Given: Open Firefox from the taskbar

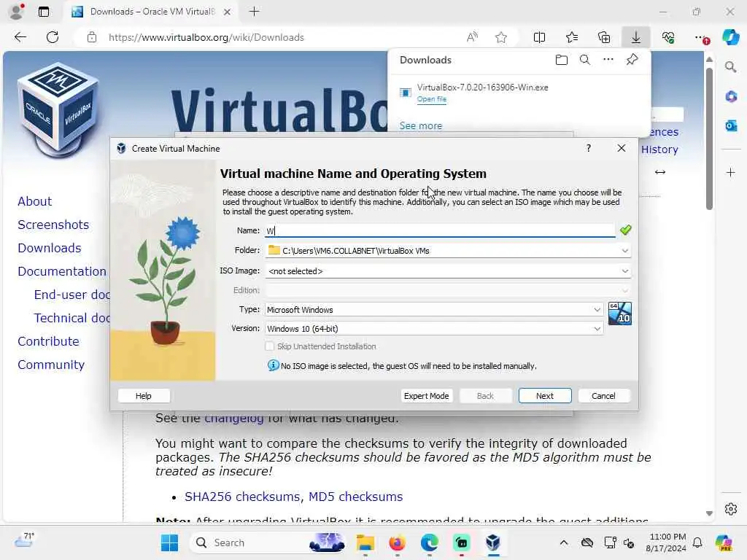Looking at the screenshot, I should [x=397, y=542].
